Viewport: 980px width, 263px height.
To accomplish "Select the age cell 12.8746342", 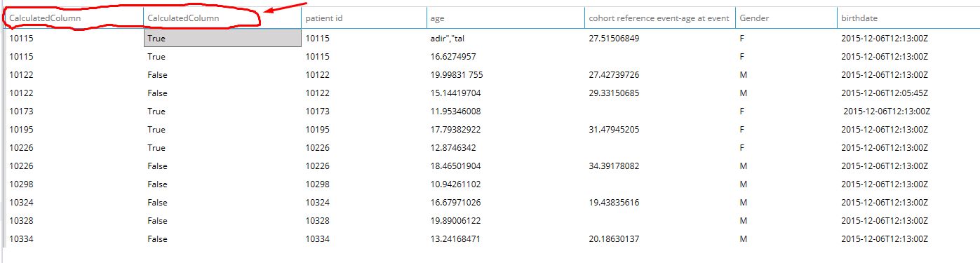I will [453, 148].
